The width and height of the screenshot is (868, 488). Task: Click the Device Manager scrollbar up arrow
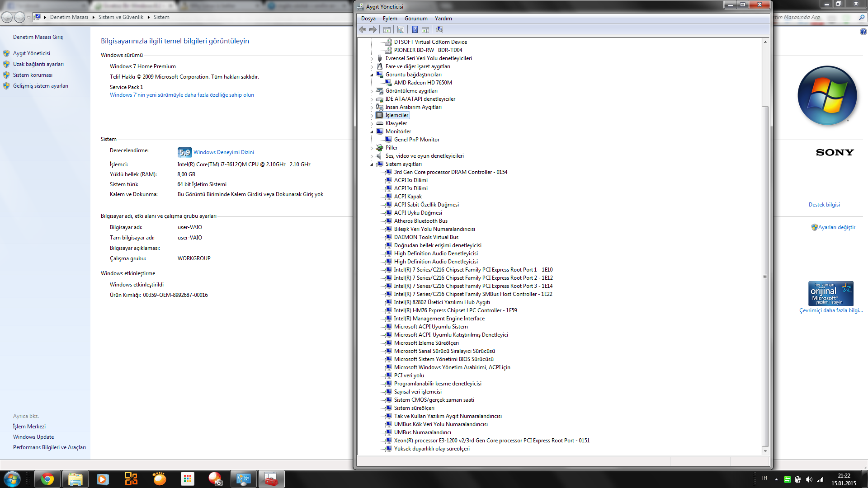[x=765, y=42]
